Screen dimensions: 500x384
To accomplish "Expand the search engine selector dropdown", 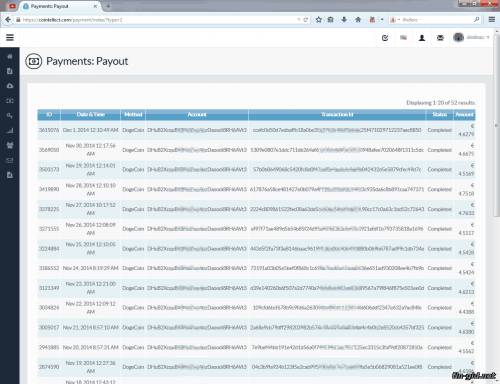I will (395, 20).
